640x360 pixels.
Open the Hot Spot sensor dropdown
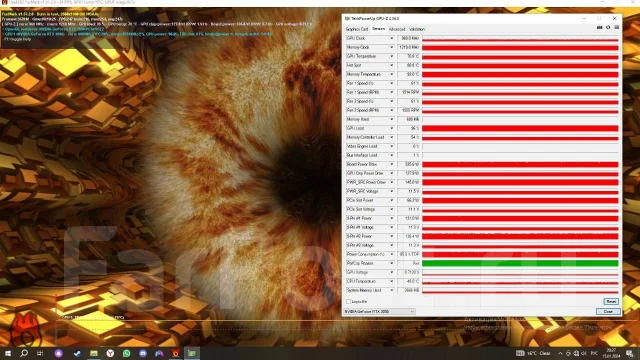pos(391,65)
